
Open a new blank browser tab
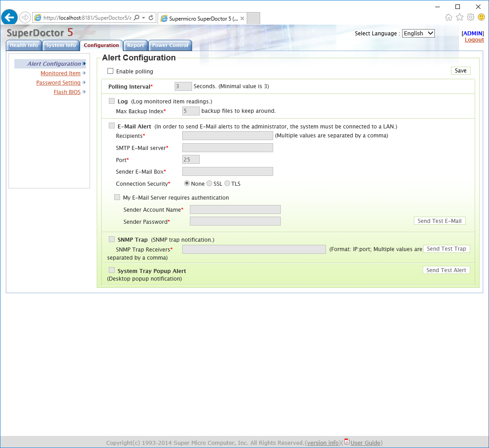point(253,18)
